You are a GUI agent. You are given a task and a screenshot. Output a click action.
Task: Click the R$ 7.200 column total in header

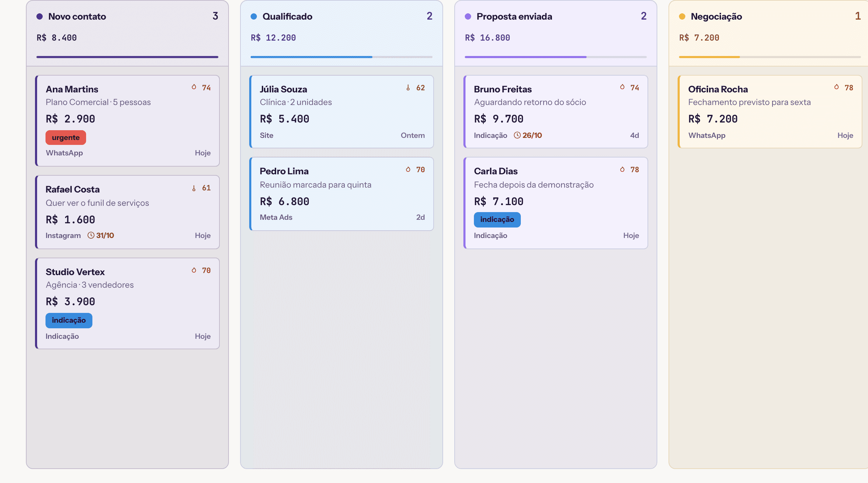coord(699,38)
